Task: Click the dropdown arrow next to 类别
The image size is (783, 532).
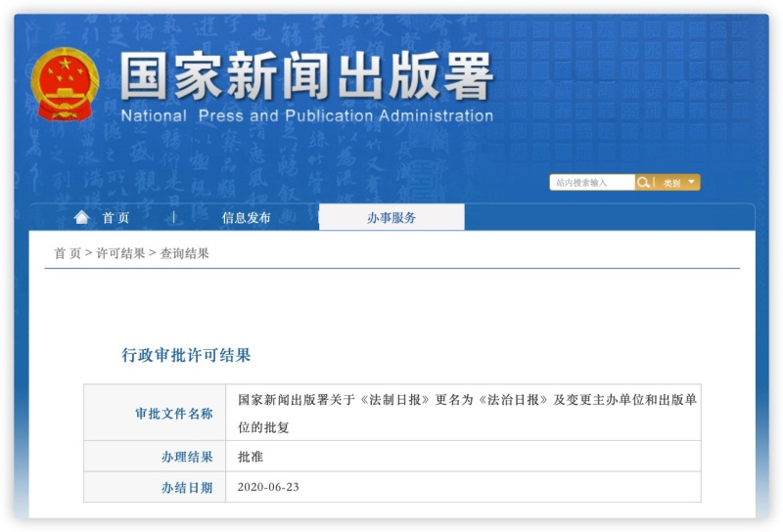Action: point(691,182)
